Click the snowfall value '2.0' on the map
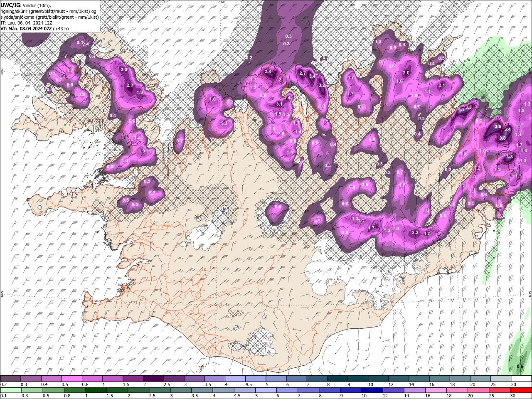 tap(123, 70)
